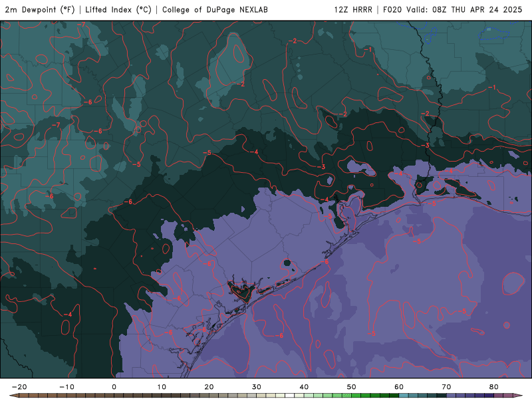Click the '-10' value on the color scale

coord(66,387)
